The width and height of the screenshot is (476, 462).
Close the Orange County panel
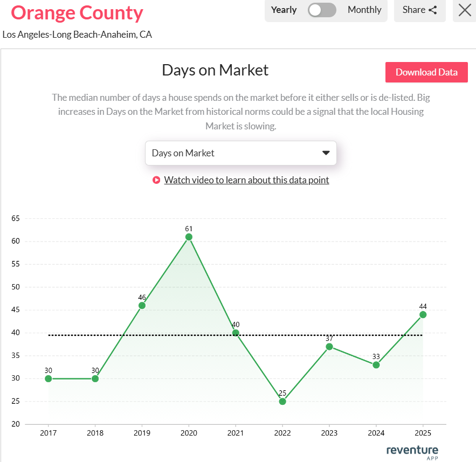pyautogui.click(x=465, y=10)
